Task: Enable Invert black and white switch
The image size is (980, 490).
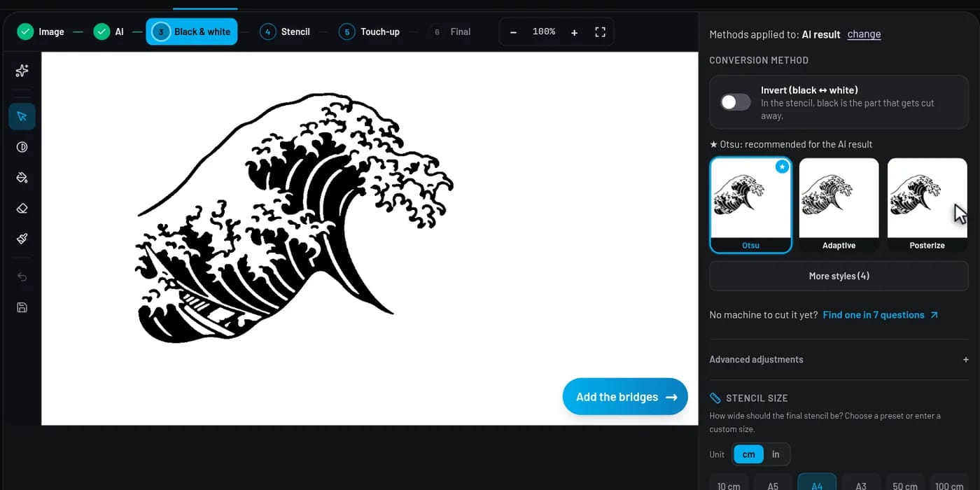Action: click(736, 102)
